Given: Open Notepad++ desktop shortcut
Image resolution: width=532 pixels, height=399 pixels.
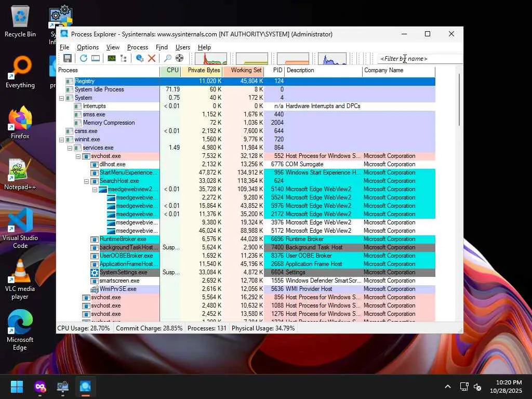Looking at the screenshot, I should pyautogui.click(x=20, y=174).
